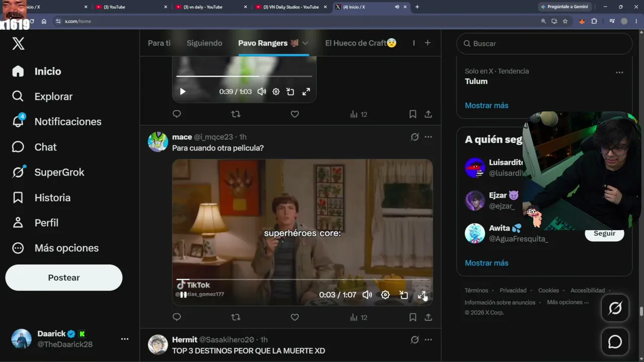Open Perfil from the sidebar
This screenshot has height=362, width=644.
[35, 223]
